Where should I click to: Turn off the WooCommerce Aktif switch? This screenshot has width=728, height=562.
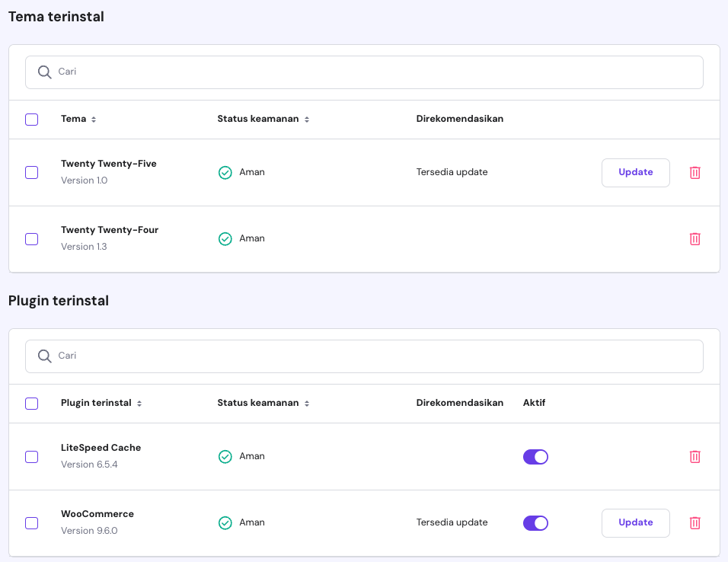tap(535, 523)
